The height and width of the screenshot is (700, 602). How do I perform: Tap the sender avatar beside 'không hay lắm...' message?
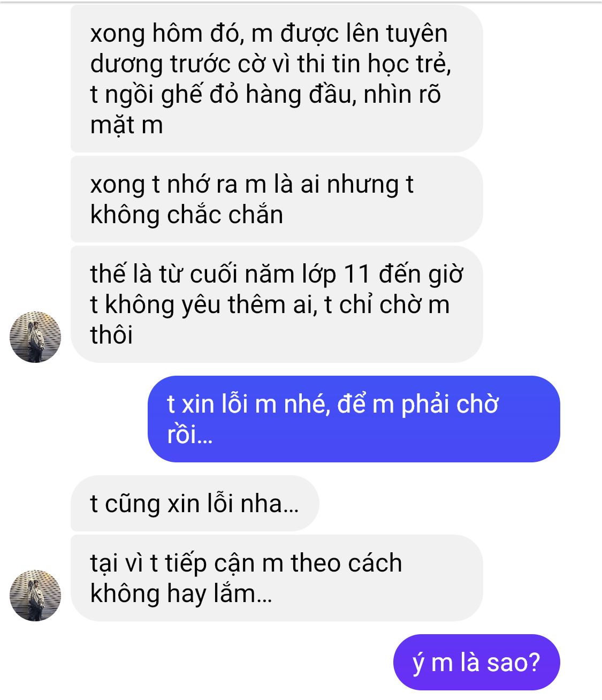(x=35, y=595)
